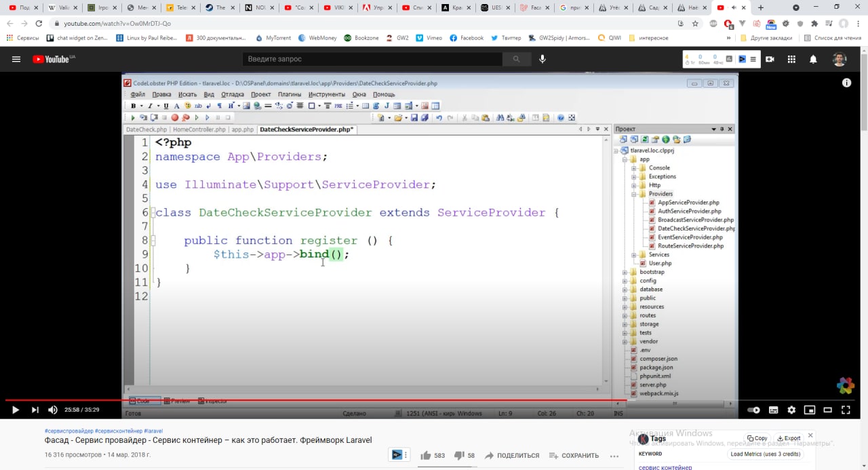Open Chrome extensions puzzle icon

pyautogui.click(x=814, y=23)
